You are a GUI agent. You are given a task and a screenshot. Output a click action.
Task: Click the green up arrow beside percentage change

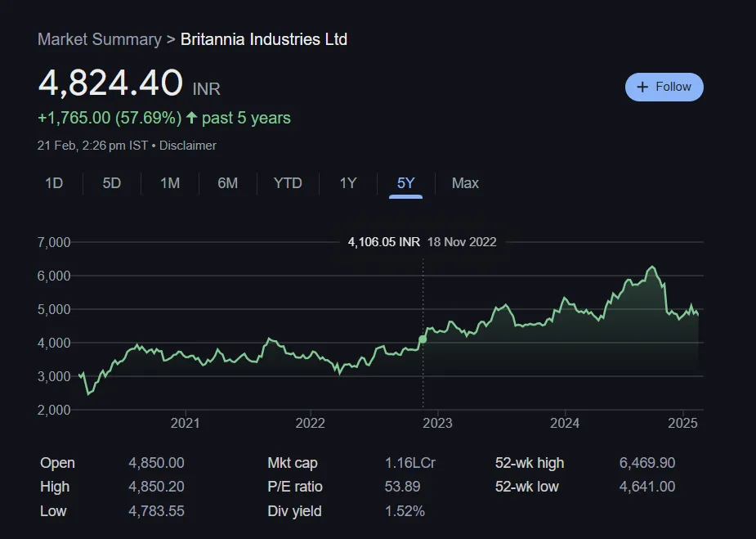pos(191,118)
